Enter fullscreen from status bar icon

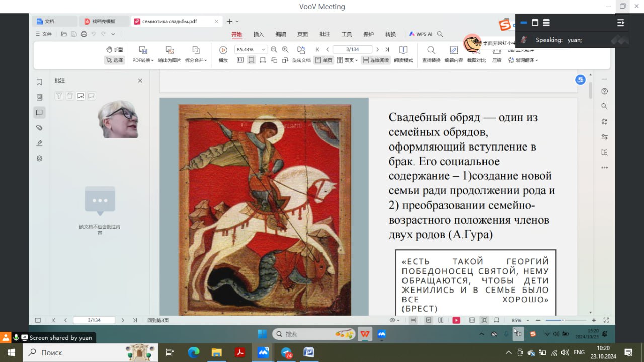click(x=606, y=320)
